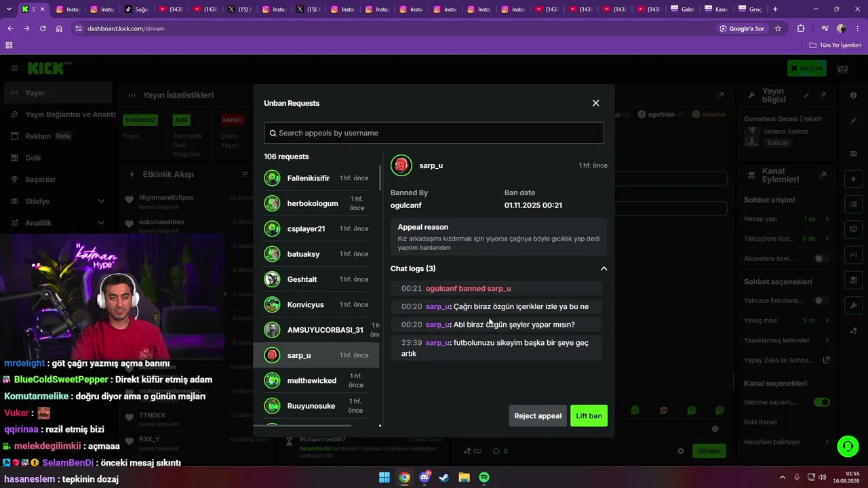Click the Go Live button
This screenshot has height=488, width=868.
coord(806,68)
